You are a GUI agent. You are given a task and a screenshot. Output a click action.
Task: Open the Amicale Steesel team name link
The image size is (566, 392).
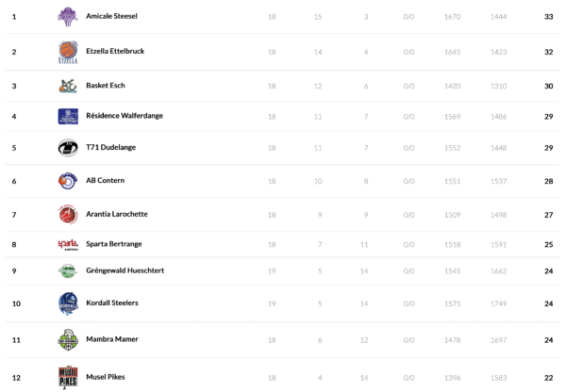point(111,17)
